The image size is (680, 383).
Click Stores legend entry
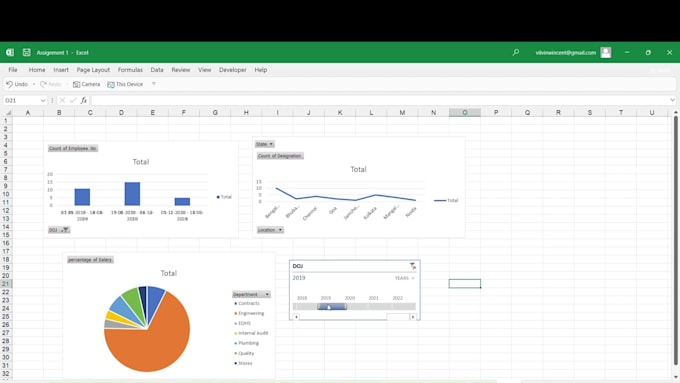click(243, 363)
